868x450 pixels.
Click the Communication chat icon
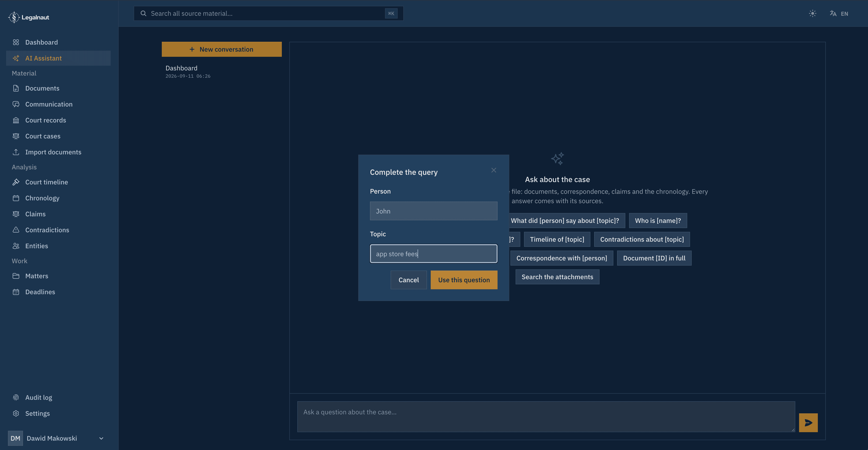16,104
